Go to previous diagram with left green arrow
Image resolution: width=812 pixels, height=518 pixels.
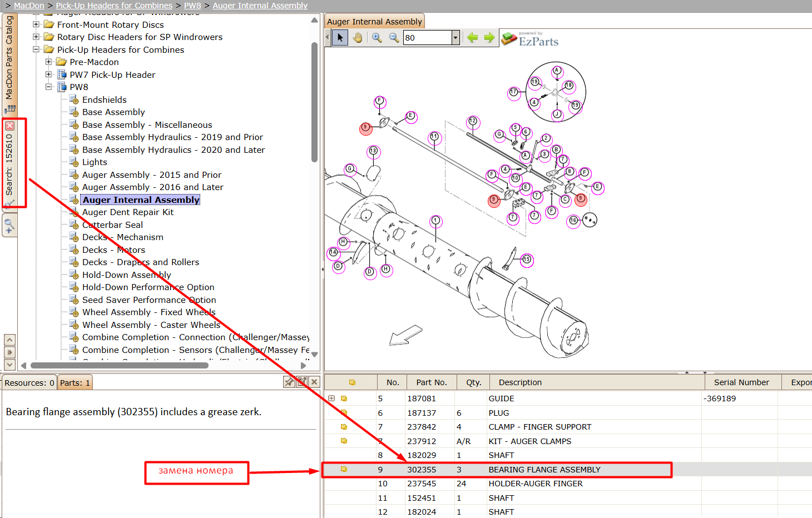[473, 38]
